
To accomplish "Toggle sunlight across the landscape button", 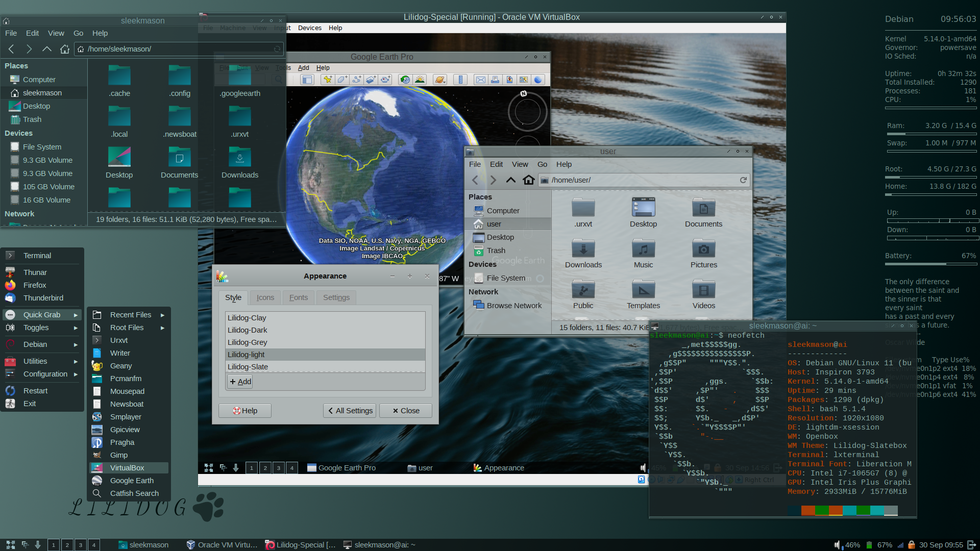I will 420,80.
